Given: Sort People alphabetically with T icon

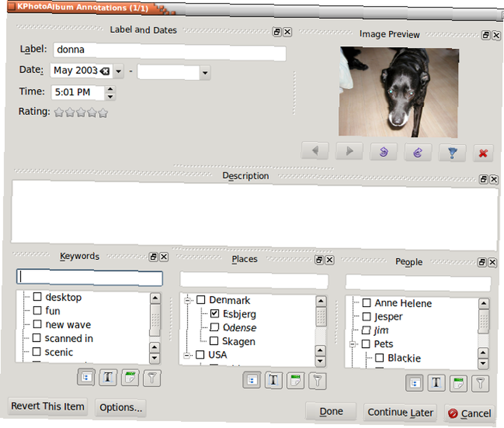Looking at the screenshot, I should pyautogui.click(x=436, y=383).
